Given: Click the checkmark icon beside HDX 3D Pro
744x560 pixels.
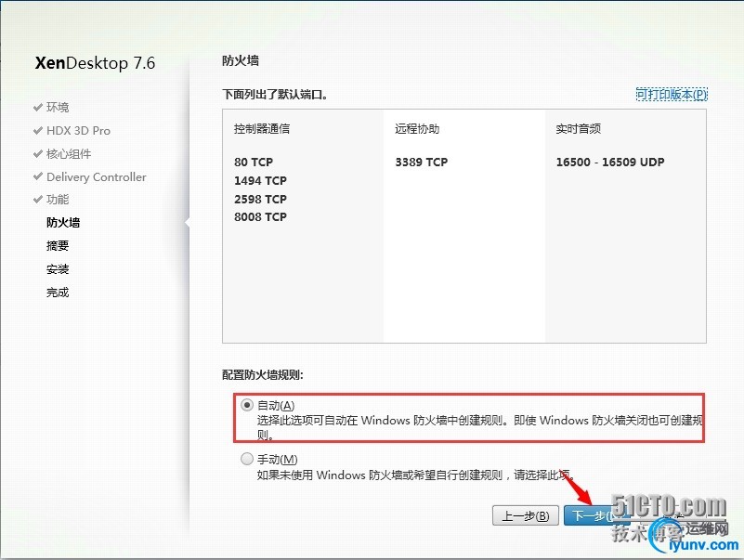Looking at the screenshot, I should [x=38, y=131].
